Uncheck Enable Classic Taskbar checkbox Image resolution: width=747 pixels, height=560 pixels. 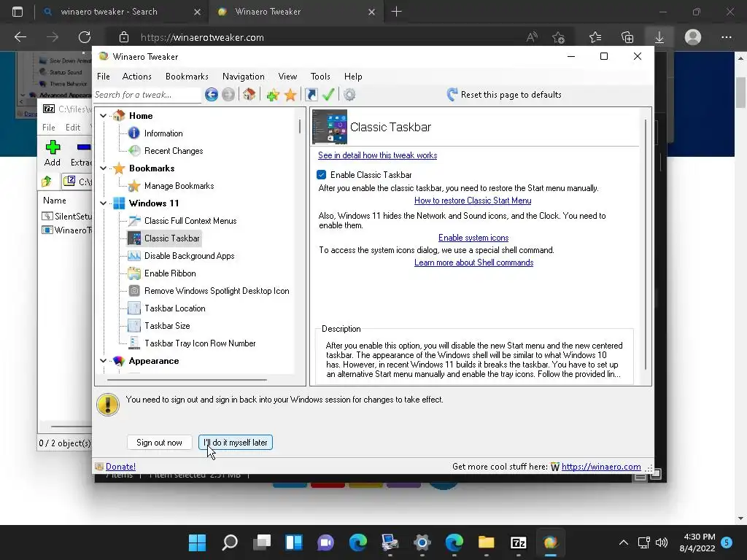click(322, 175)
